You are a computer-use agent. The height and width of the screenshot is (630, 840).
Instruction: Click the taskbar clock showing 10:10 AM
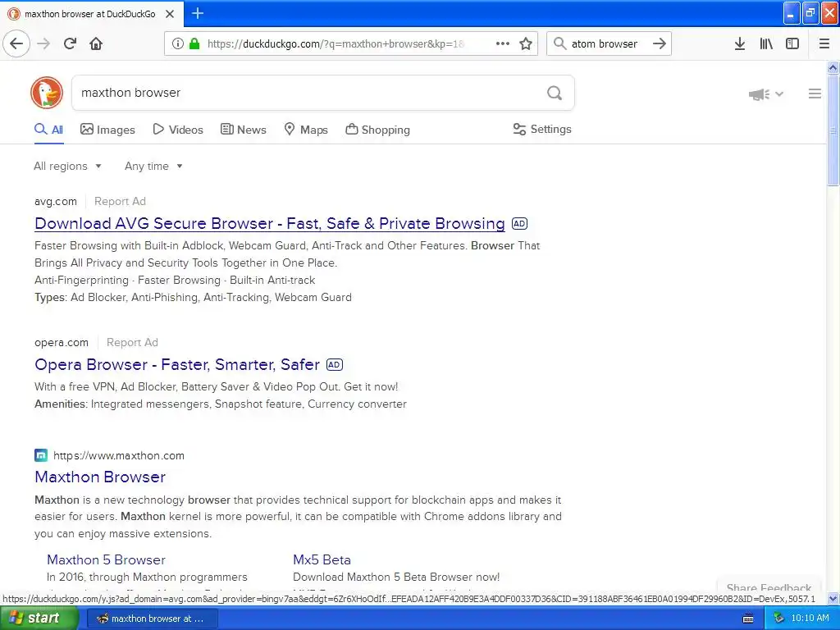click(810, 619)
